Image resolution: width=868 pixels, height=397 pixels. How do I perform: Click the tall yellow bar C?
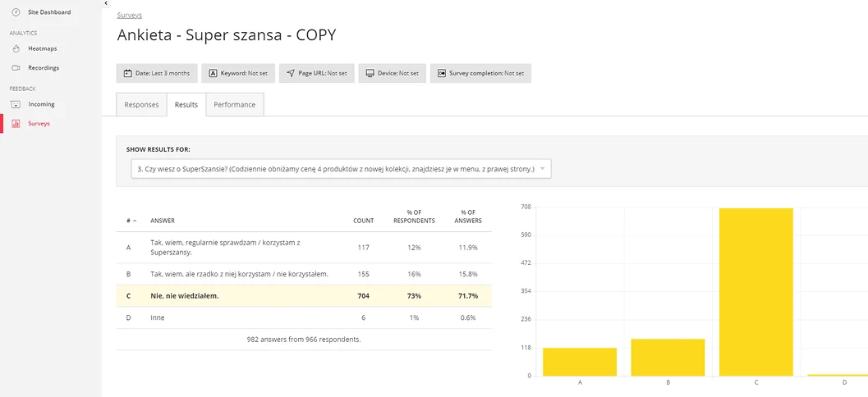pos(756,292)
